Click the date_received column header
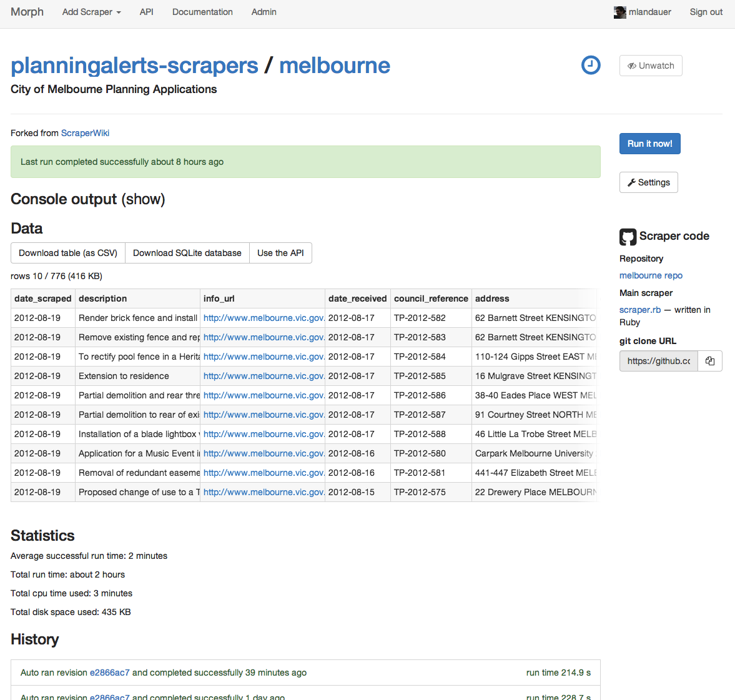 tap(358, 298)
